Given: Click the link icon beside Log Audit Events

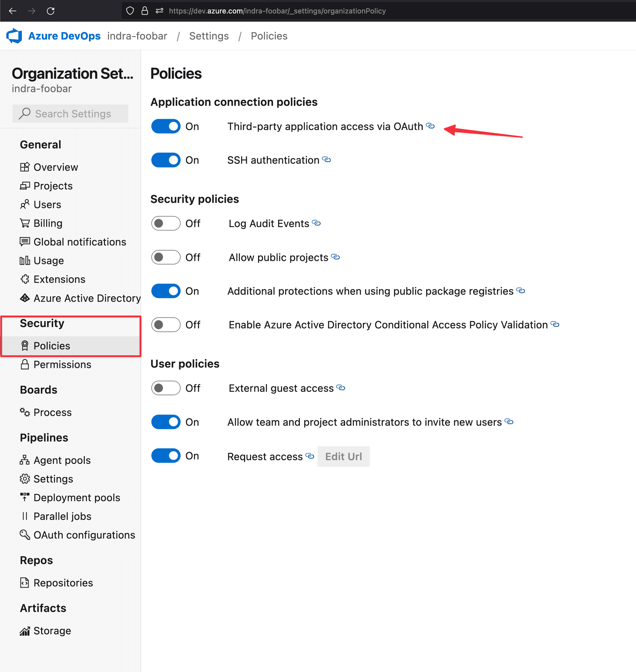Looking at the screenshot, I should pyautogui.click(x=316, y=223).
